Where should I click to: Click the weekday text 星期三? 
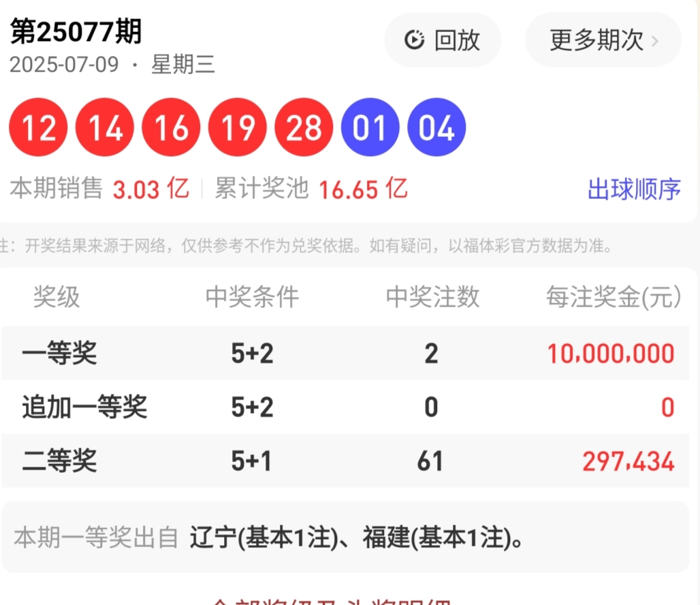pos(183,65)
